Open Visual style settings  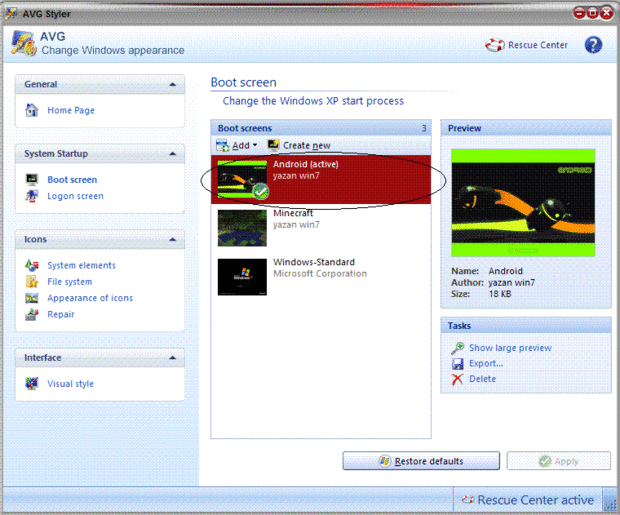pyautogui.click(x=70, y=384)
